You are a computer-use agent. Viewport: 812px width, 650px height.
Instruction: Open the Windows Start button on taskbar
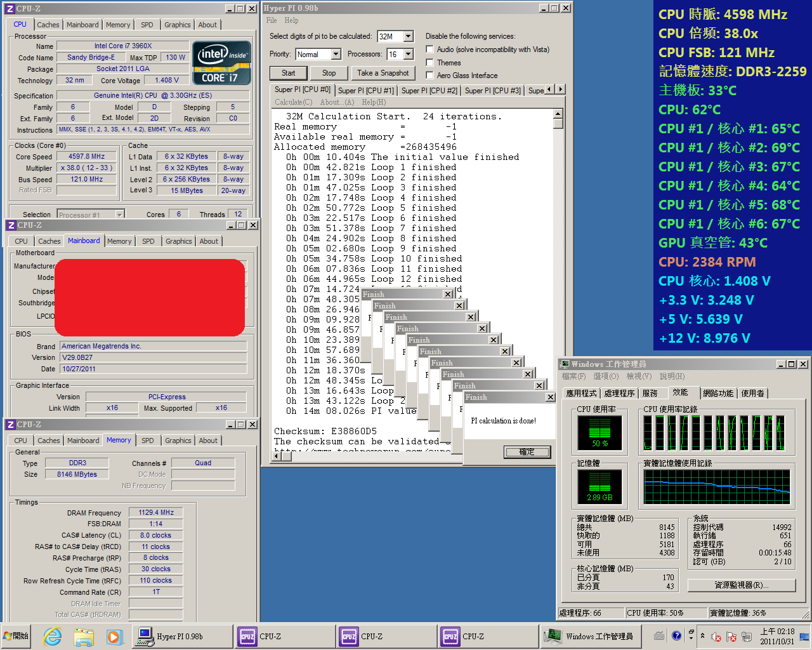16,636
